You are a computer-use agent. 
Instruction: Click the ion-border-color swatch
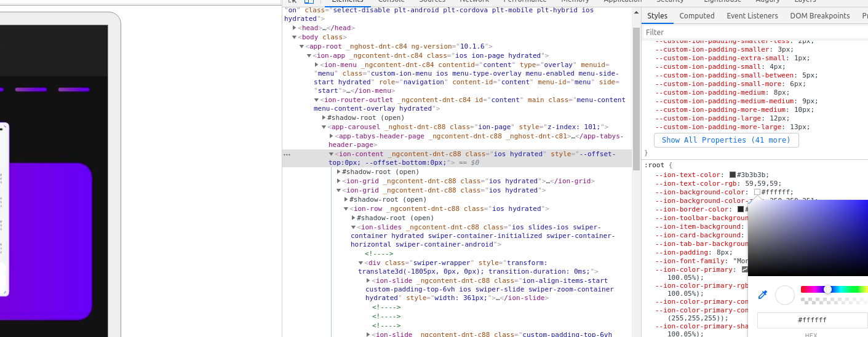(741, 209)
